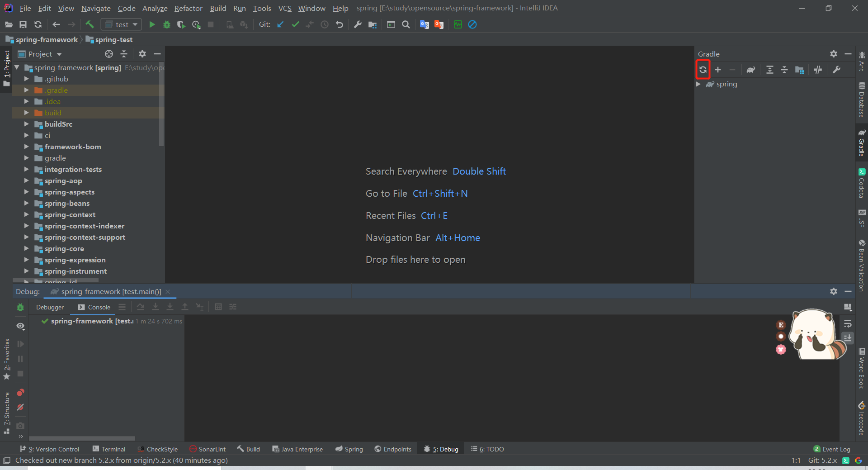Navigate Back with the left arrow icon
Screen dimensions: 868x470
click(x=56, y=24)
